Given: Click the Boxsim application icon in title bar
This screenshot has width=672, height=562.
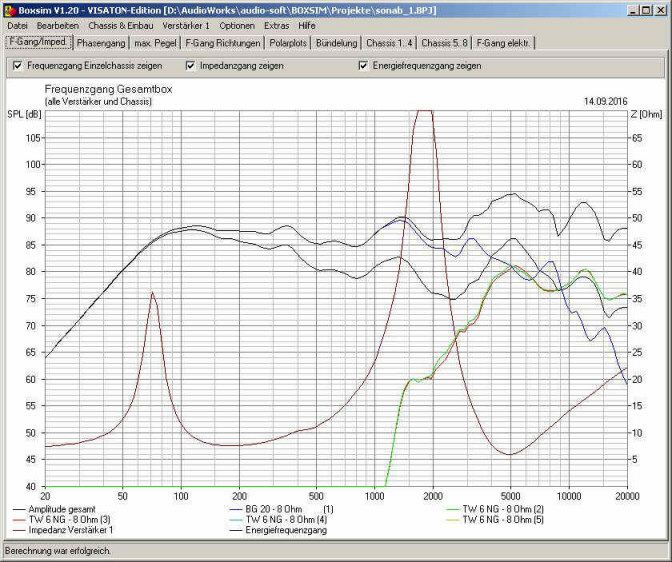Looking at the screenshot, I should [10, 9].
